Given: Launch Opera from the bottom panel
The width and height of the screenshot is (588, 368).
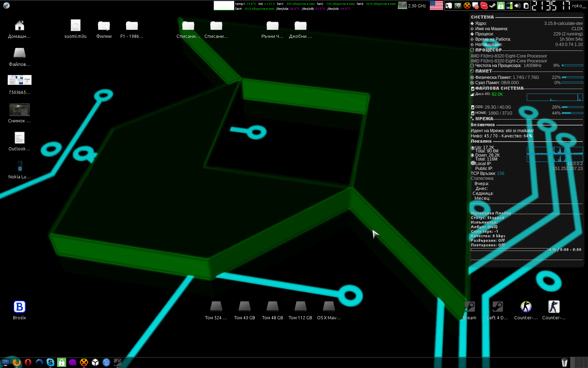Looking at the screenshot, I should coord(28,362).
